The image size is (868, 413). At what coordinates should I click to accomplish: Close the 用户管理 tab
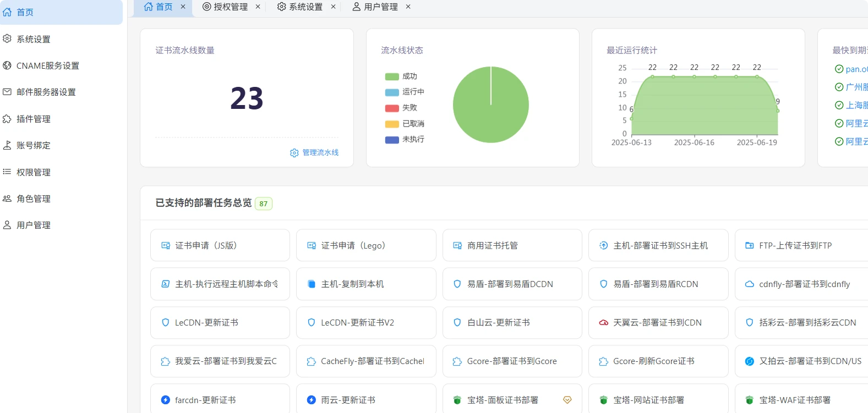point(408,7)
